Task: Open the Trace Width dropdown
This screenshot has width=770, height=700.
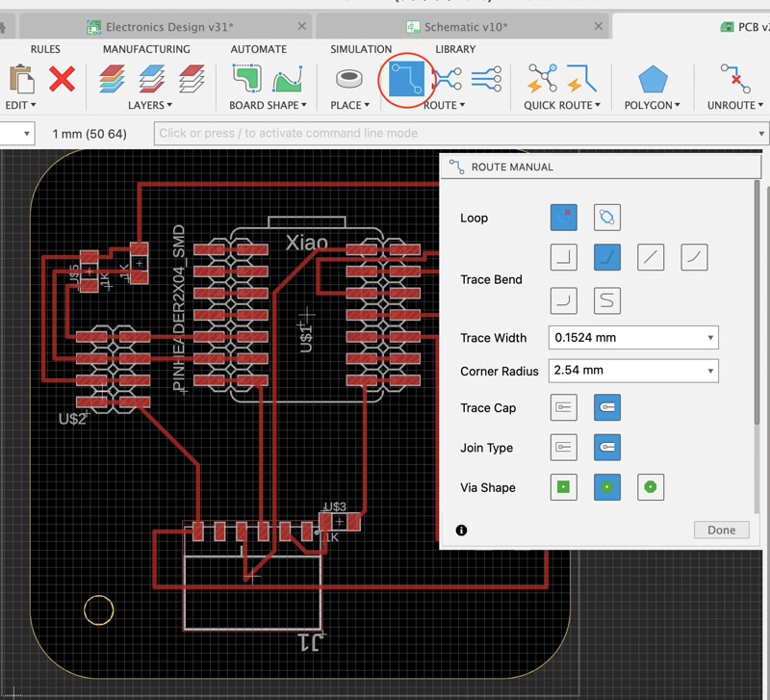Action: 633,337
